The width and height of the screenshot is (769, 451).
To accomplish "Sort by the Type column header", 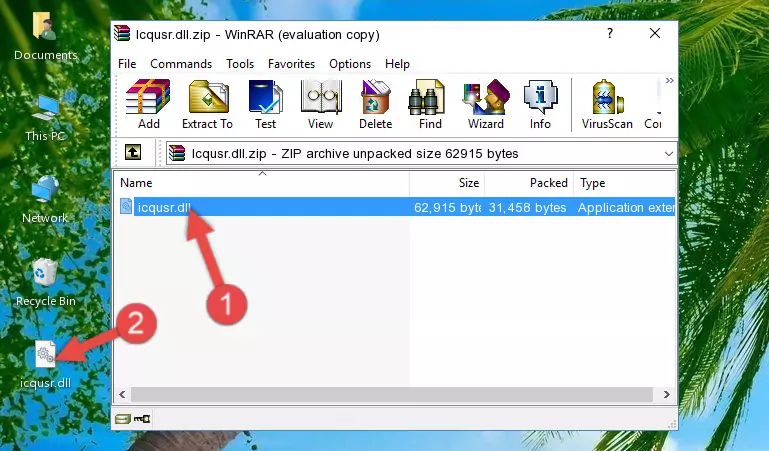I will [625, 183].
